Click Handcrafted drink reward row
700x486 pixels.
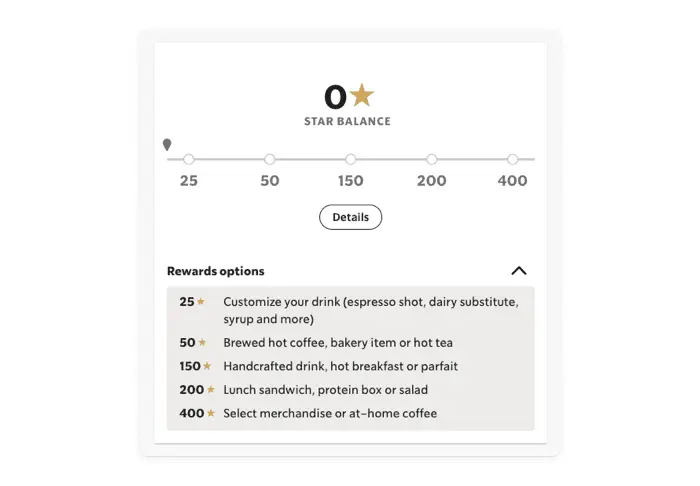point(340,366)
